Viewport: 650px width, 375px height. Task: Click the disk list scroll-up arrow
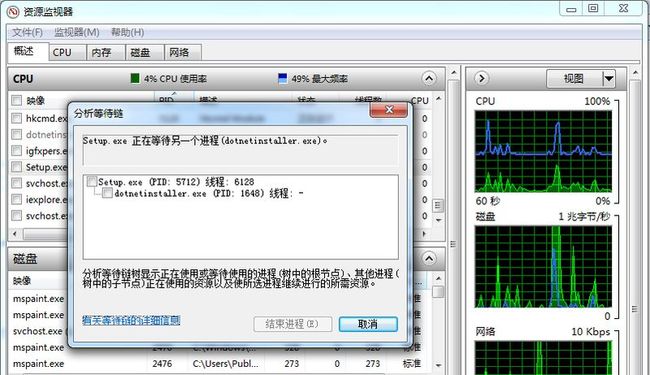pyautogui.click(x=439, y=279)
